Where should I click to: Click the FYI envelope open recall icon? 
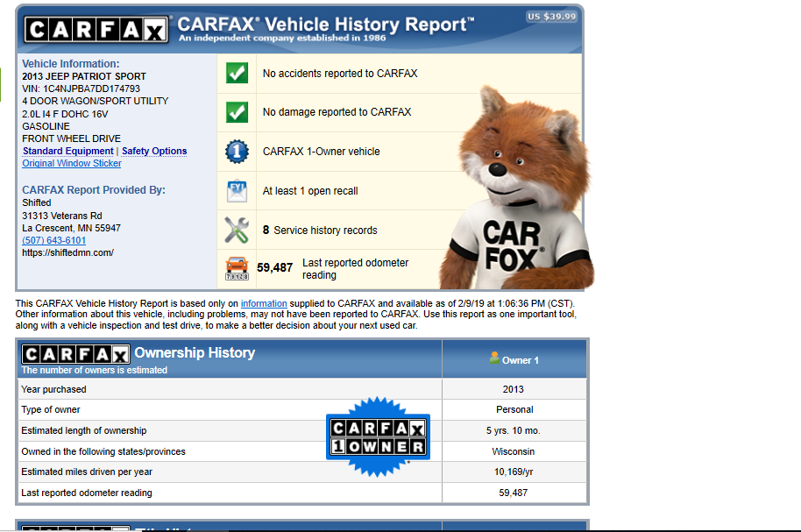point(237,191)
